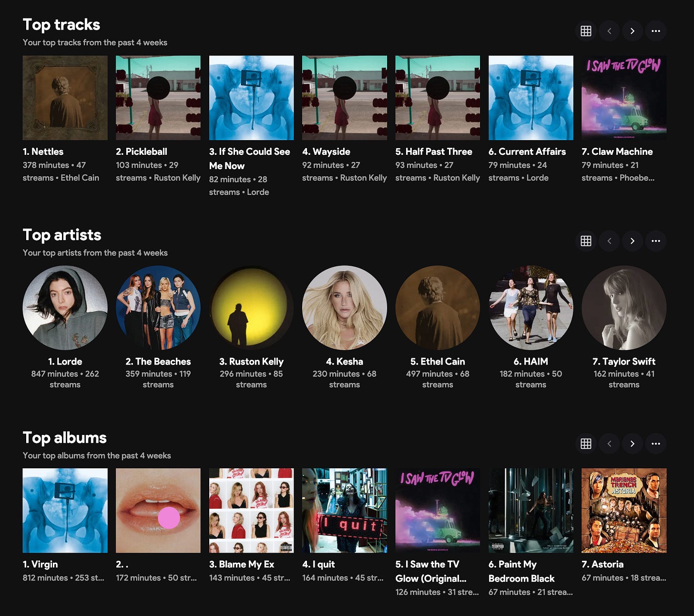Switch Top tracks to grid view
694x616 pixels.
click(586, 31)
